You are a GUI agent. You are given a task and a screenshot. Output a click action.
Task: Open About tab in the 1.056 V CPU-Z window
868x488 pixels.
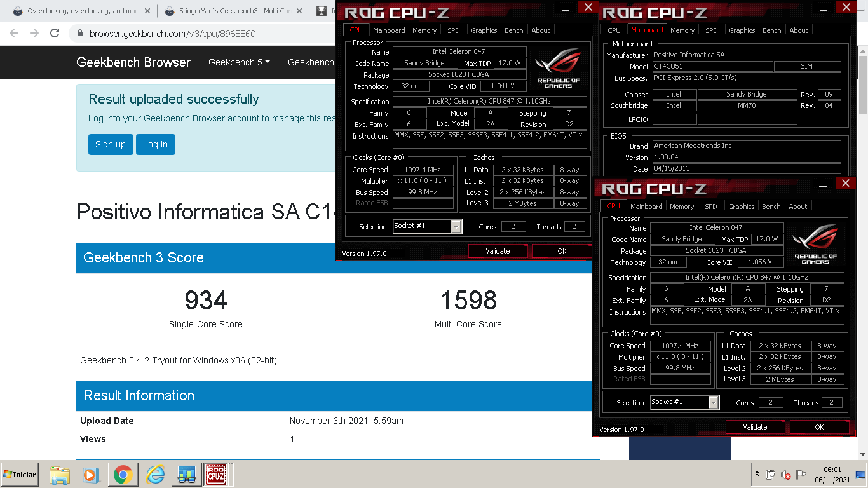click(x=798, y=207)
